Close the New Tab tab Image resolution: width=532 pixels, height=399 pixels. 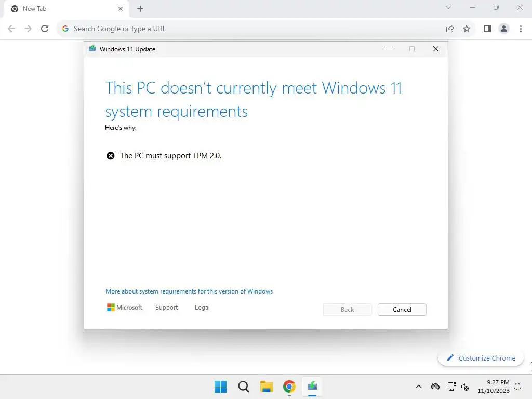(121, 9)
